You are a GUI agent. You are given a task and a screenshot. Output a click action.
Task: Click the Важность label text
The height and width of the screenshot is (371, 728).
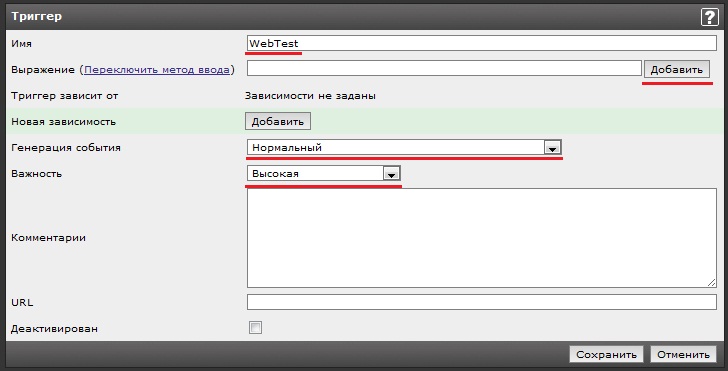tap(36, 174)
